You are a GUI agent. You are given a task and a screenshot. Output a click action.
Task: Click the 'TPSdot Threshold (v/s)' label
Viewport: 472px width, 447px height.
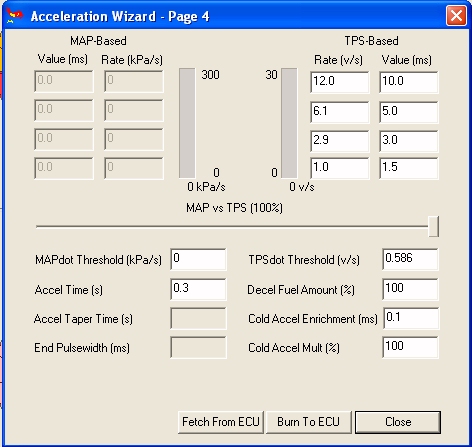(x=304, y=260)
